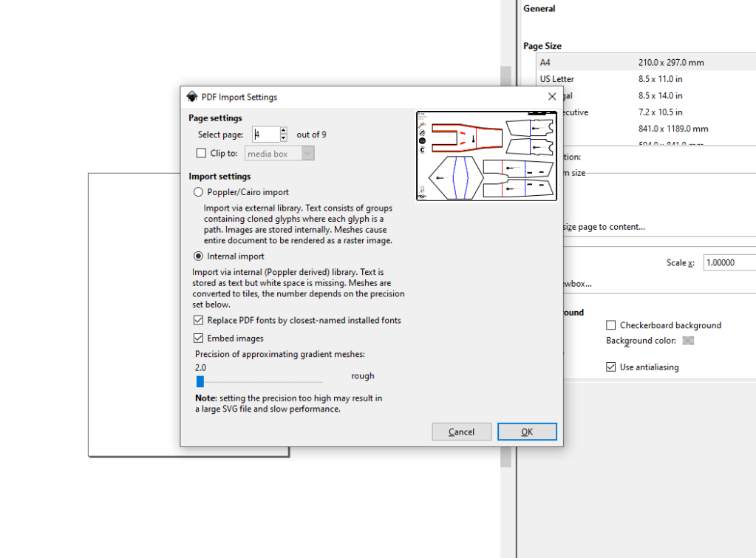Enable Checkerboard background checkbox

(x=611, y=325)
